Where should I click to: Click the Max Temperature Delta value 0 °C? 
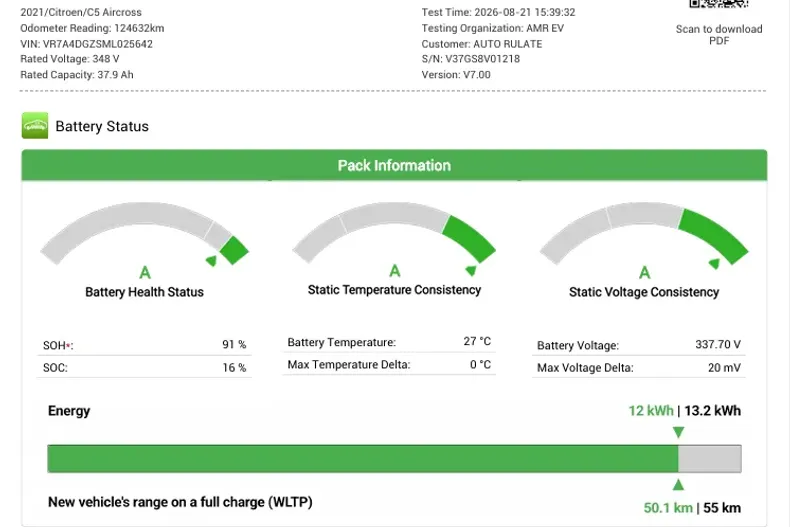click(480, 365)
